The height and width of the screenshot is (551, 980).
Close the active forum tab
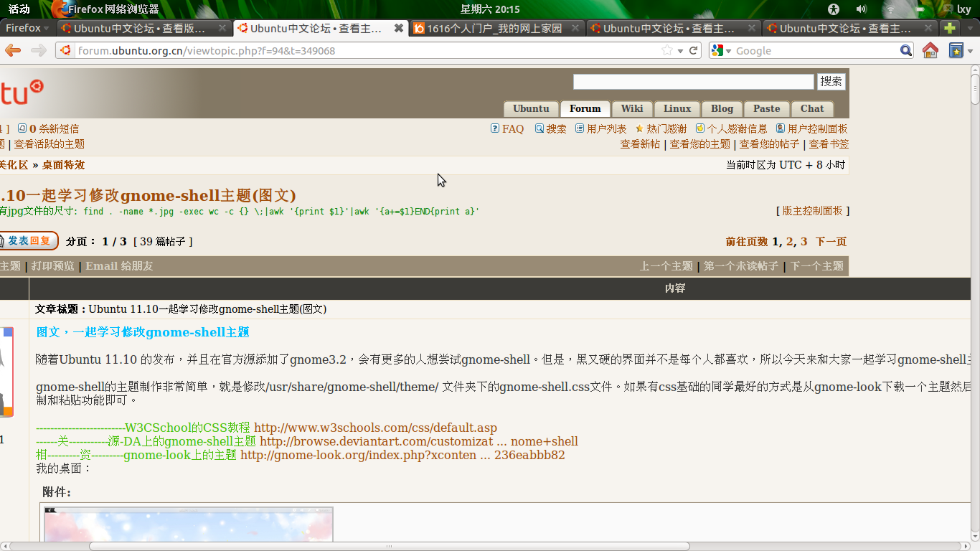399,28
